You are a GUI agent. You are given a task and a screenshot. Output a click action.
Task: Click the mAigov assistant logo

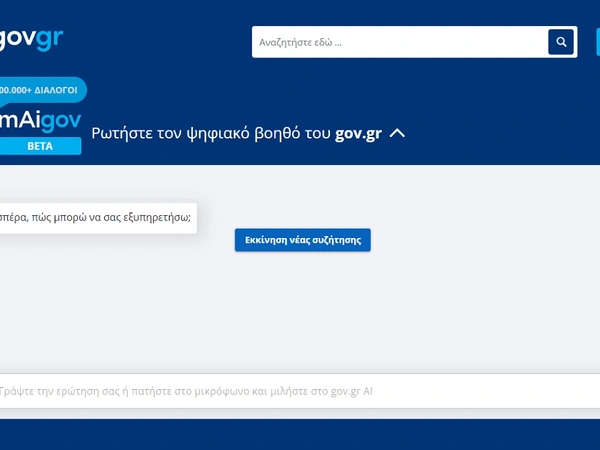click(x=40, y=120)
